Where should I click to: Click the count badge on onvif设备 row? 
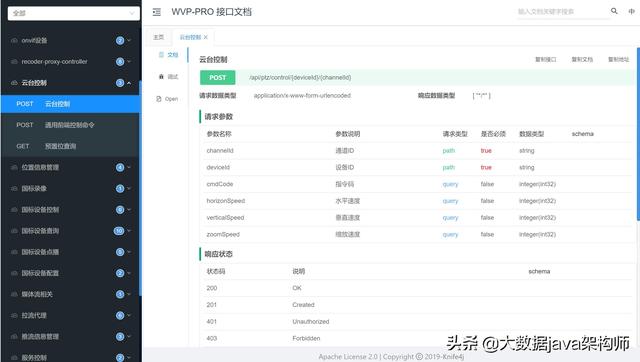click(x=120, y=40)
